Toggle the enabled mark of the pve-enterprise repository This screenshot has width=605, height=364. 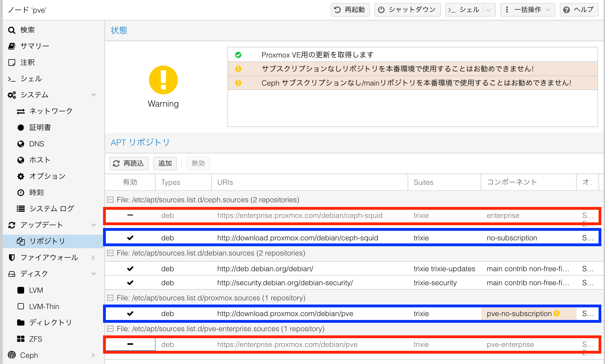click(130, 344)
